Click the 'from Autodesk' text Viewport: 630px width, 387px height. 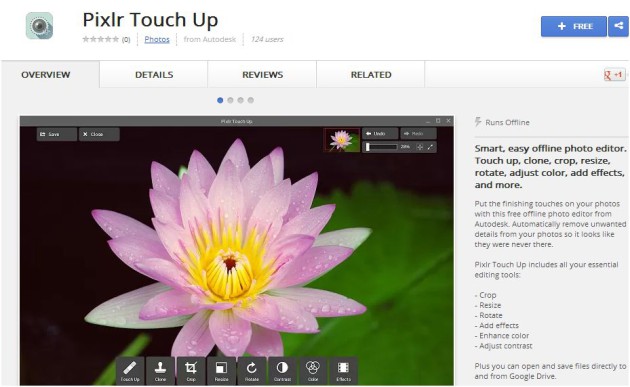pyautogui.click(x=210, y=39)
